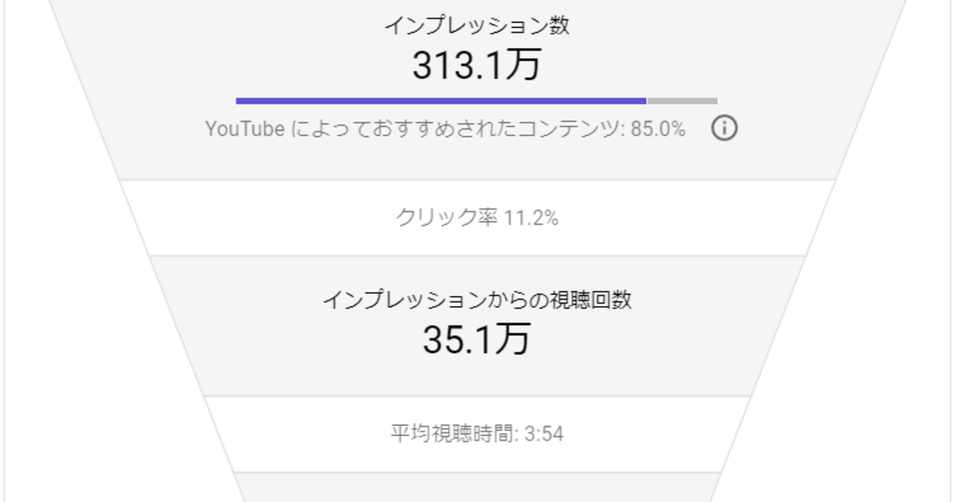
Task: Click the 11.2% click-through value
Action: coord(532,218)
